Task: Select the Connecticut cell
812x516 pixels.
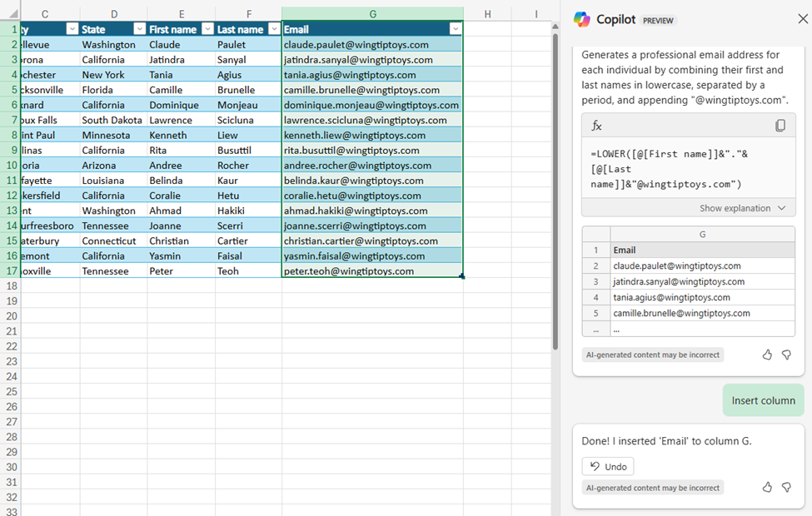Action: pyautogui.click(x=113, y=241)
